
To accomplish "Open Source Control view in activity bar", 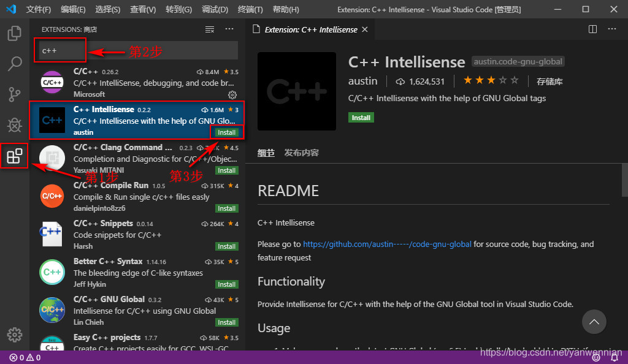I will point(15,94).
